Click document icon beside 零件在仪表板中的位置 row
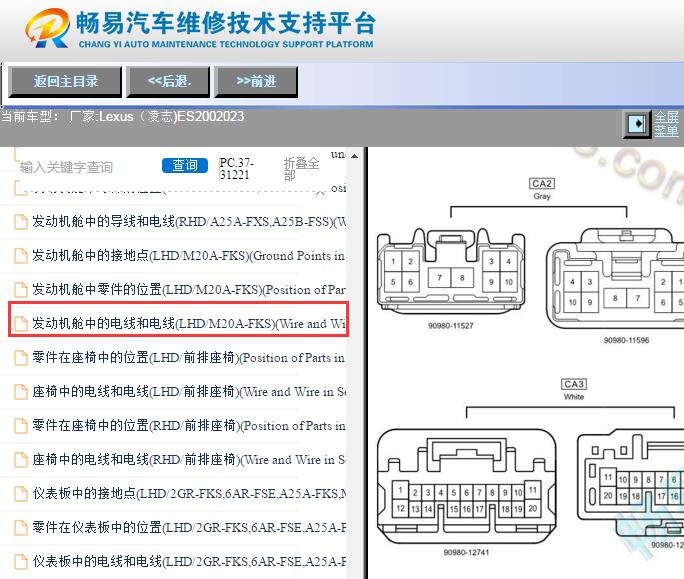Viewport: 684px width, 579px height. [21, 528]
